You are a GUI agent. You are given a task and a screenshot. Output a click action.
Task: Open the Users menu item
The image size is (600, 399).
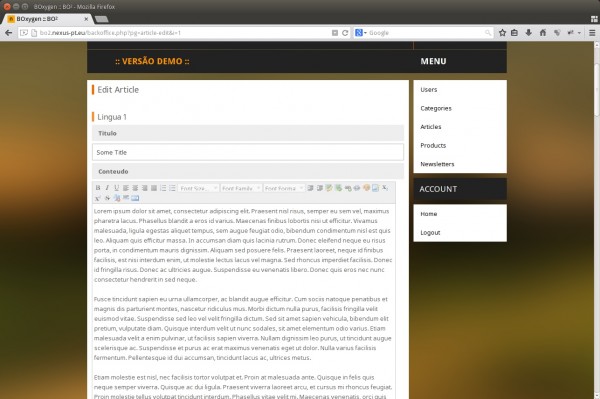[x=429, y=90]
